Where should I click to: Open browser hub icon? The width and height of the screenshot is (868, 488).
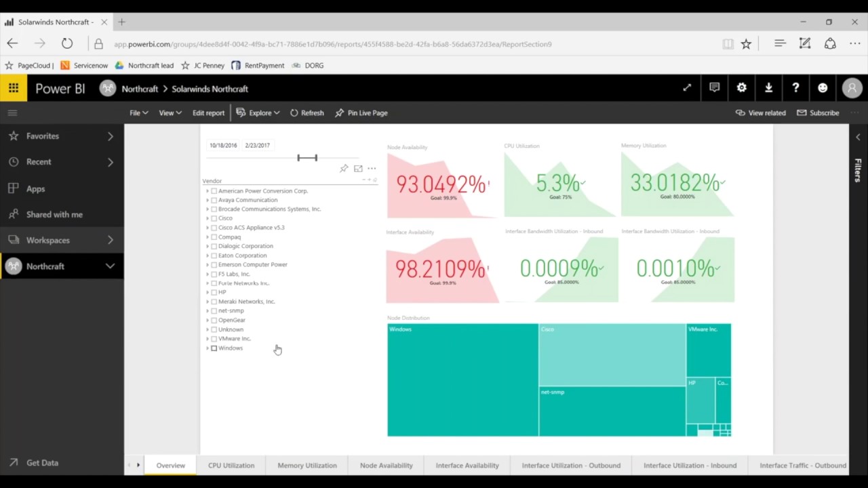(x=780, y=44)
